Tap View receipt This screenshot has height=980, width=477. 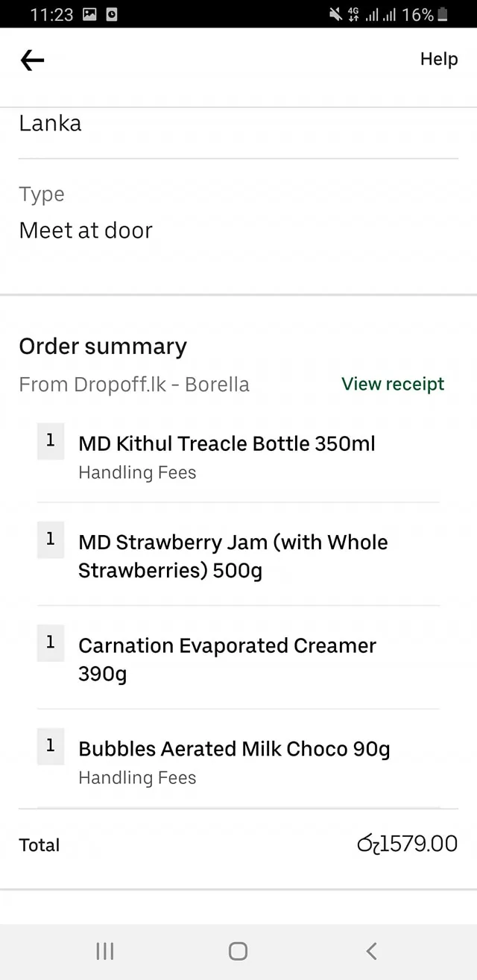pyautogui.click(x=393, y=384)
